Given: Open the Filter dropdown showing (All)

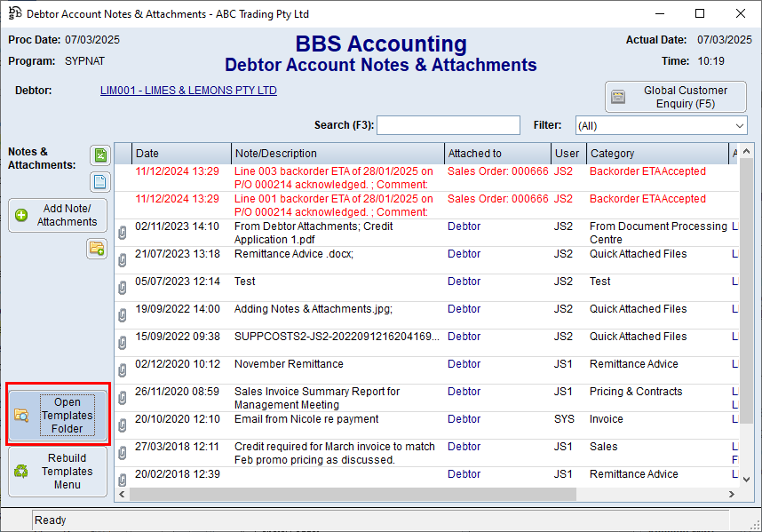Looking at the screenshot, I should pos(661,125).
